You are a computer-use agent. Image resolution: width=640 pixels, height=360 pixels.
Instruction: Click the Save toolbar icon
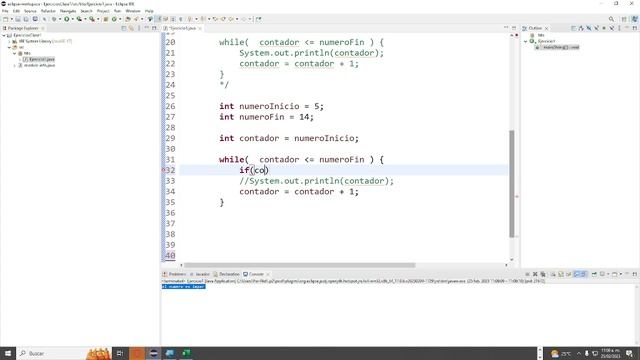tap(18, 19)
